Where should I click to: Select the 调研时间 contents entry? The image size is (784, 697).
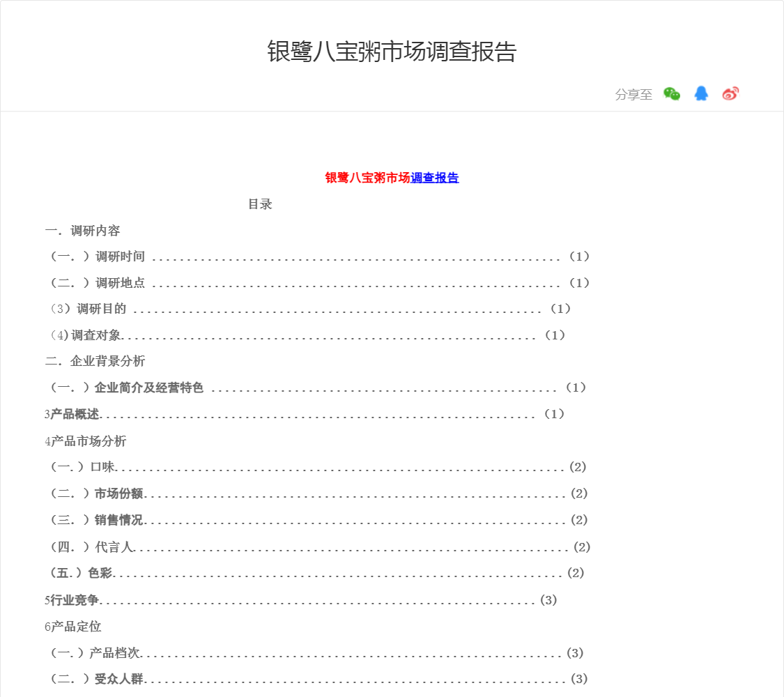click(320, 256)
